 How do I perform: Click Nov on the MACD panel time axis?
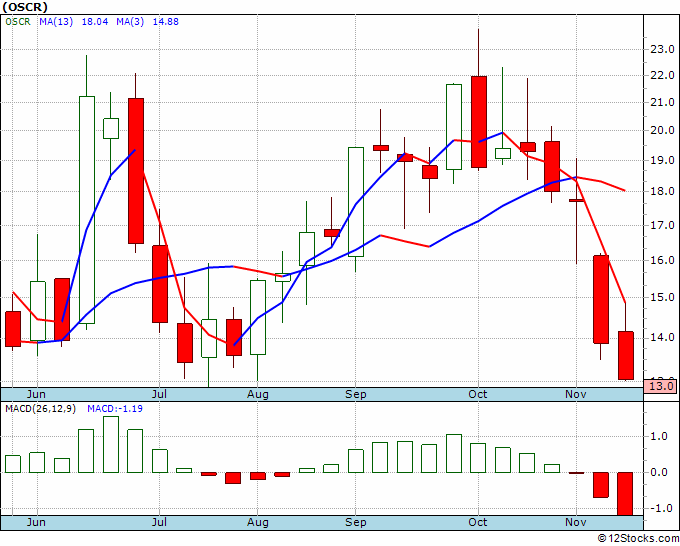(576, 522)
